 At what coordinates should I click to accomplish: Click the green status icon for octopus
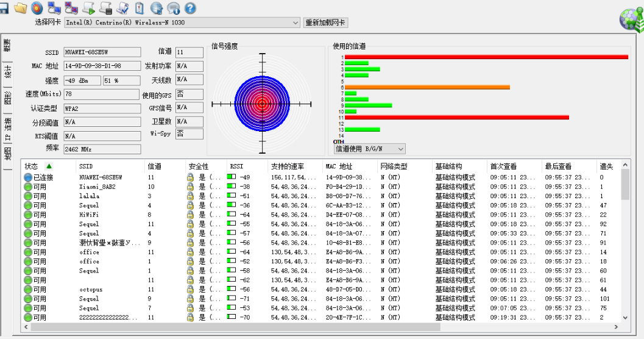[x=28, y=290]
